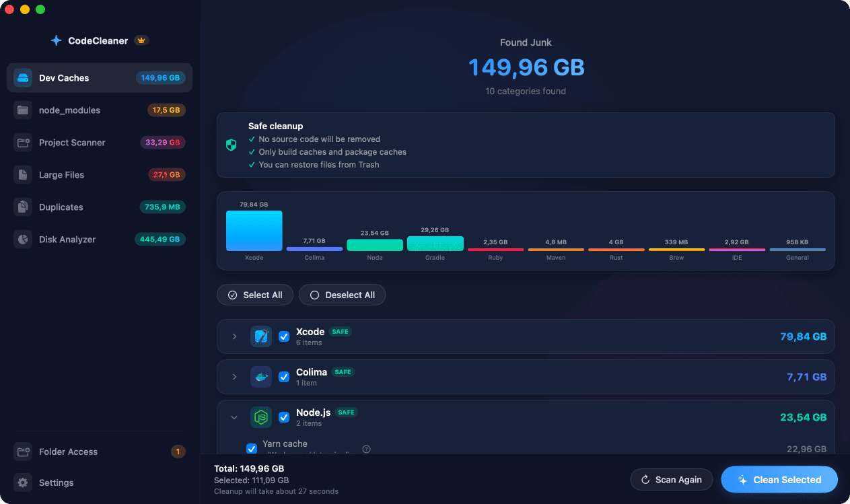
Task: Select the node_modules sidebar icon
Action: coord(22,110)
